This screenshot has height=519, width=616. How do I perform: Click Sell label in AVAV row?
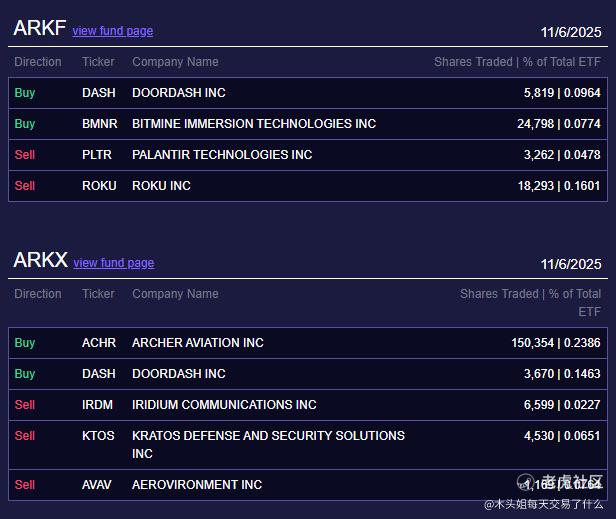coord(25,485)
